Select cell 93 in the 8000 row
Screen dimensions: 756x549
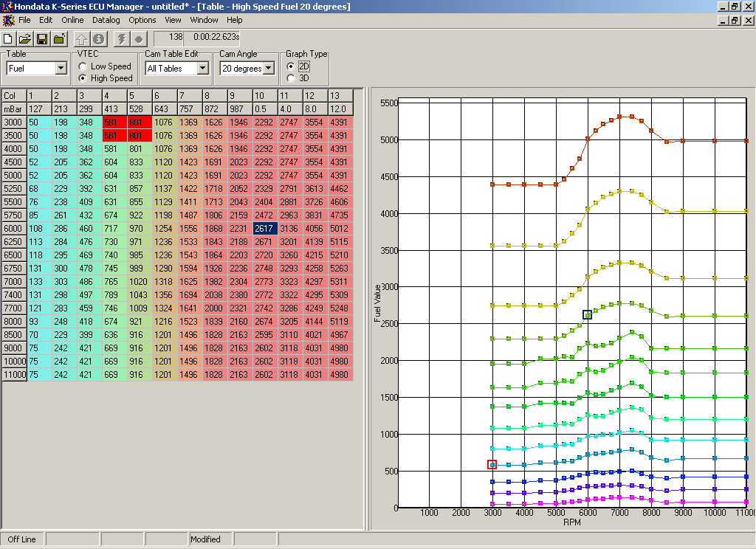coord(39,322)
